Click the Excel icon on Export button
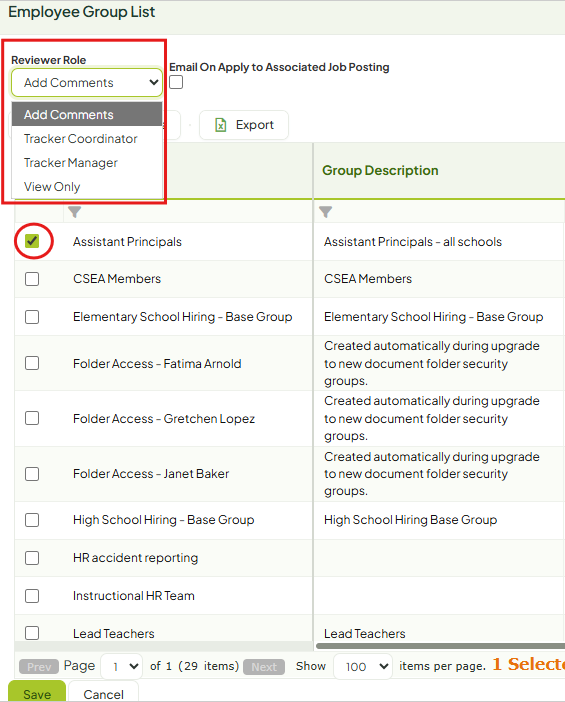Screen dimensions: 565x702 tap(221, 125)
